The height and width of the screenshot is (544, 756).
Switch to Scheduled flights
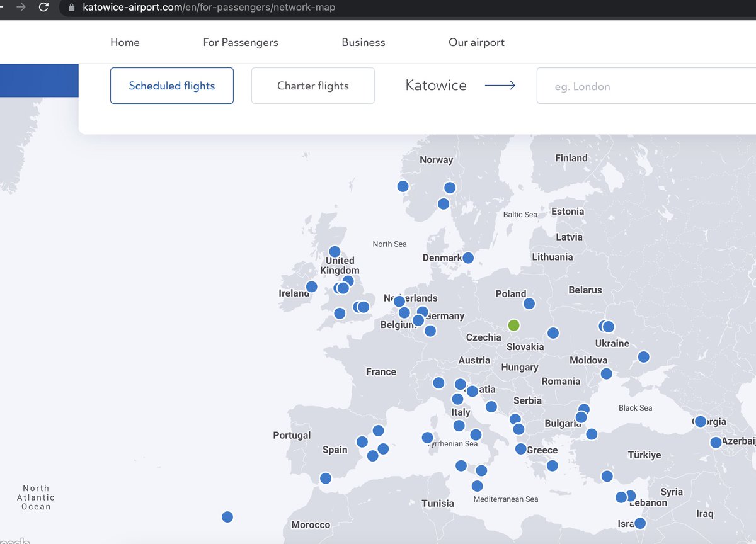pyautogui.click(x=172, y=86)
